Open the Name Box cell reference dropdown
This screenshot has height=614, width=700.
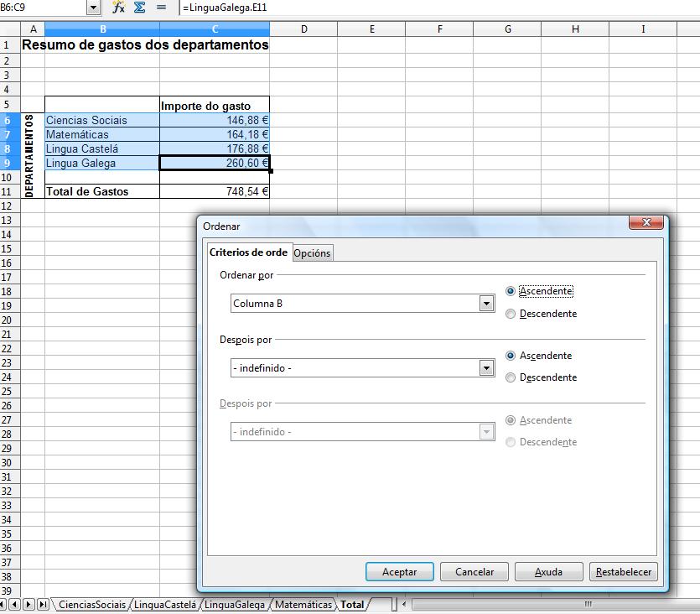point(92,8)
